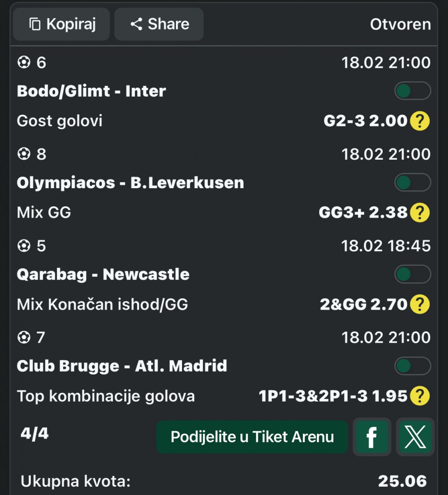Tap the question mark beside 1P1-3&2P1-3 1.95
The width and height of the screenshot is (448, 495).
(x=420, y=396)
